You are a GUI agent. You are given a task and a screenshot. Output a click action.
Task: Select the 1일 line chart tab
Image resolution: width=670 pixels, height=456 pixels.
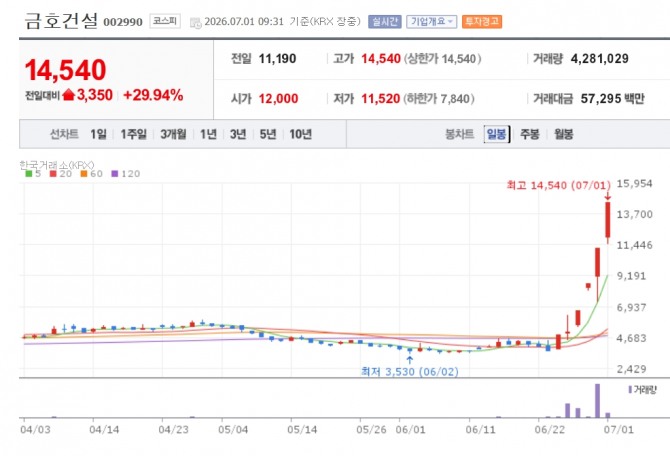click(98, 134)
